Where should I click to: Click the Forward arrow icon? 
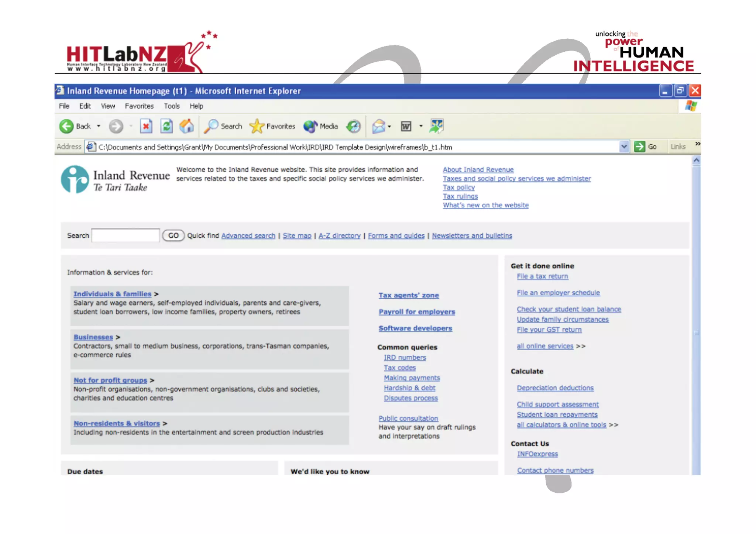(116, 127)
